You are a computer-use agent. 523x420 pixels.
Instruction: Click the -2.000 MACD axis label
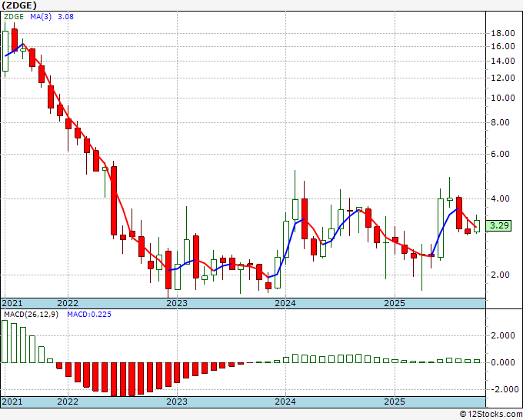coord(503,389)
